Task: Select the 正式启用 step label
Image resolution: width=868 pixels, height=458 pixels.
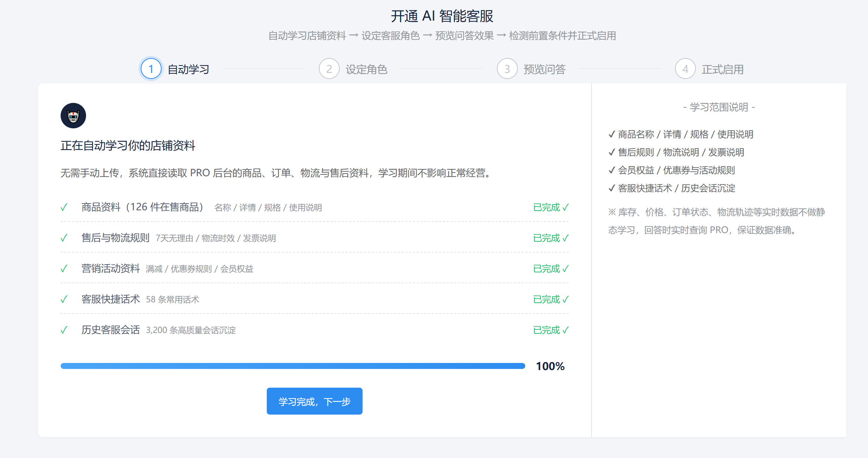Action: tap(723, 69)
